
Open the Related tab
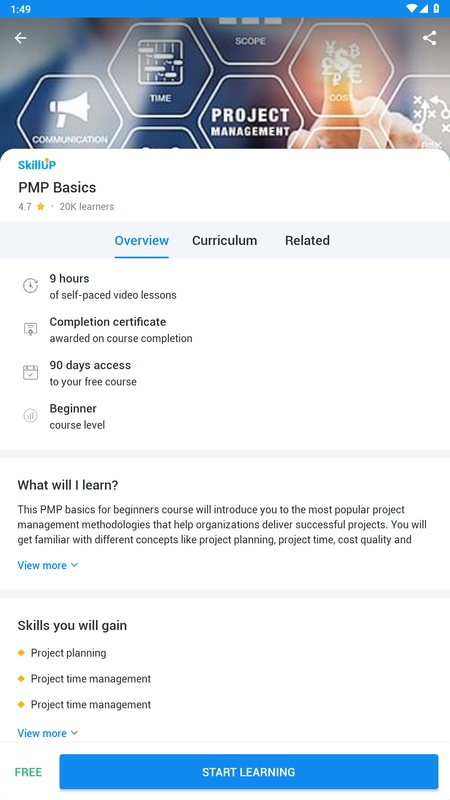307,240
